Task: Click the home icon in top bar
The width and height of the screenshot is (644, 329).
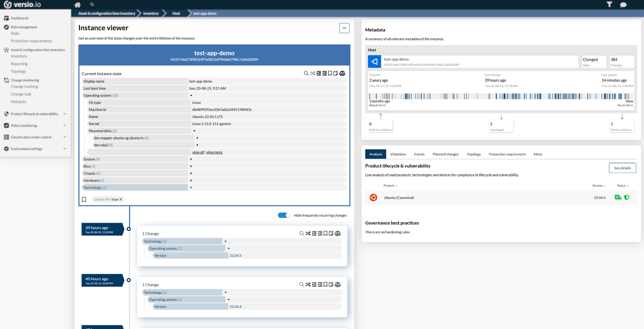Action: click(x=77, y=5)
